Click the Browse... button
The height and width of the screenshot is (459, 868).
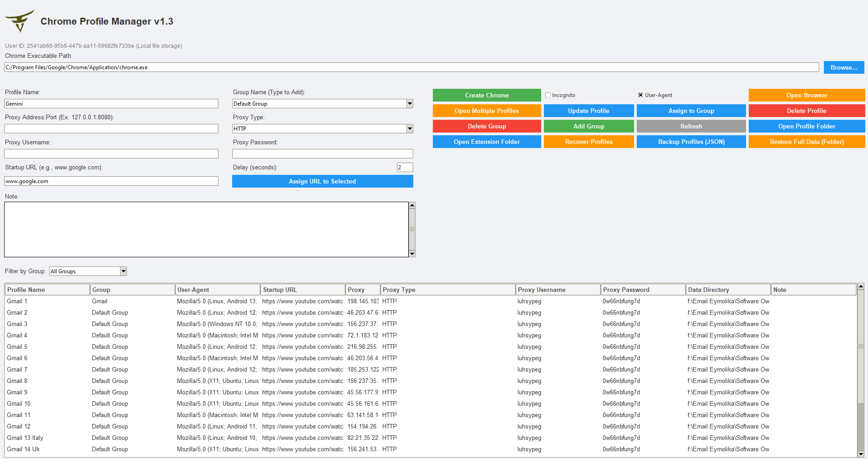click(844, 67)
